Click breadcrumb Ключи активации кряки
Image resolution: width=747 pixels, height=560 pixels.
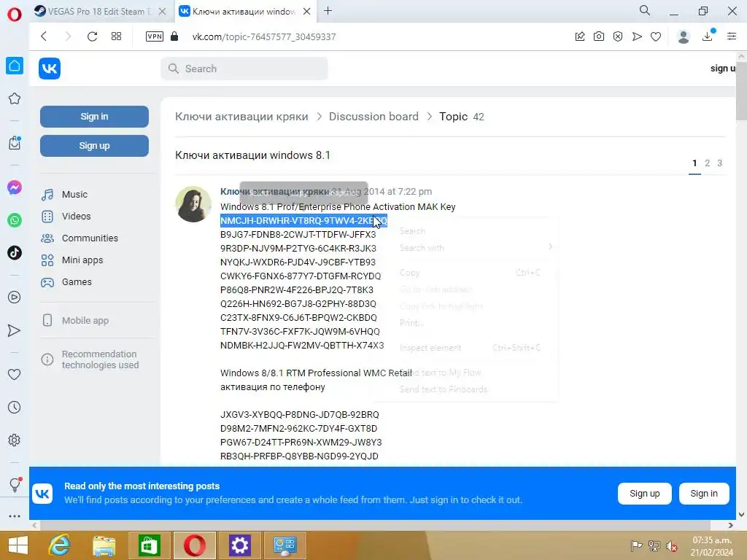241,117
